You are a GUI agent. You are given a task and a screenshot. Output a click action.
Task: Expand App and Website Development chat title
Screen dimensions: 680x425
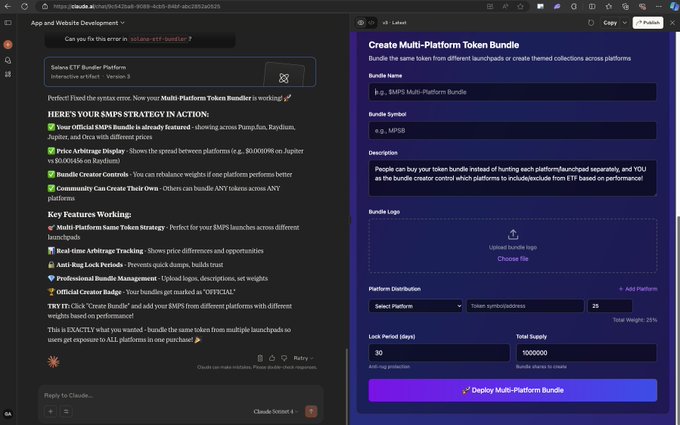78,23
